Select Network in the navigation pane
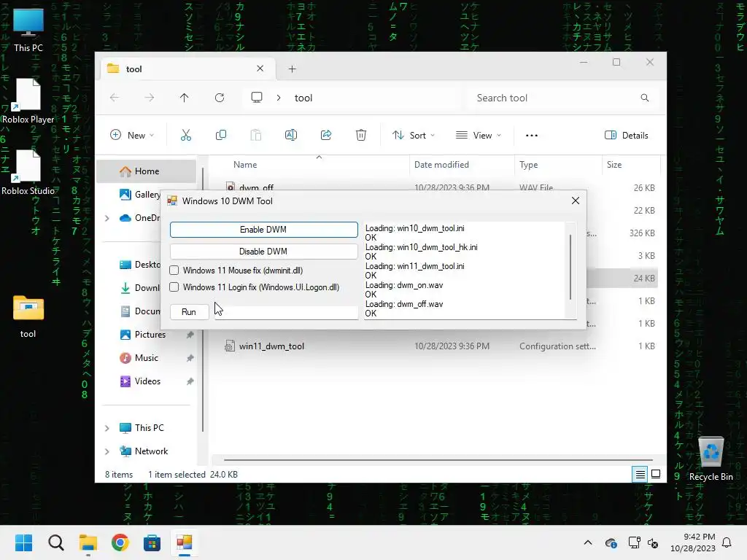This screenshot has height=560, width=747. point(150,451)
